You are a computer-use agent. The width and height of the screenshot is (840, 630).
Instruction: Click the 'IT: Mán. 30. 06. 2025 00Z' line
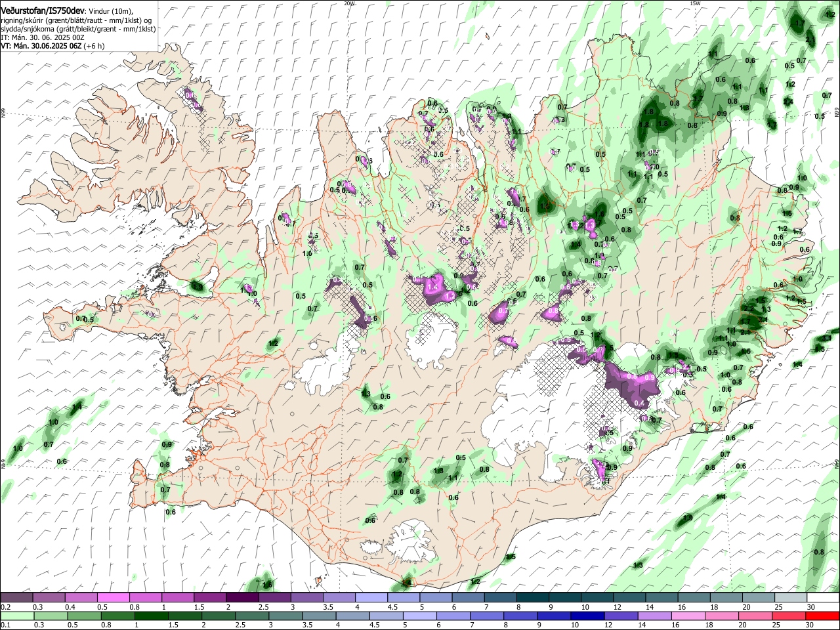click(x=43, y=37)
